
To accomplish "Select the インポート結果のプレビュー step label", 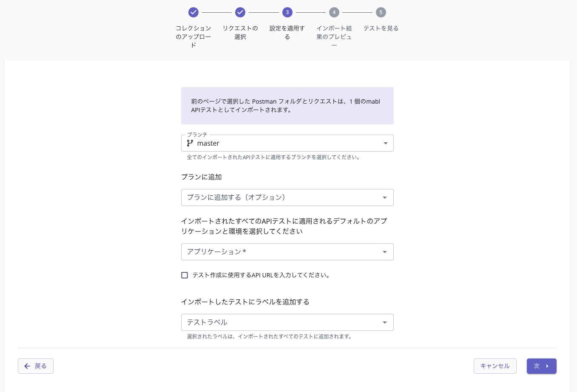I will pos(334,37).
